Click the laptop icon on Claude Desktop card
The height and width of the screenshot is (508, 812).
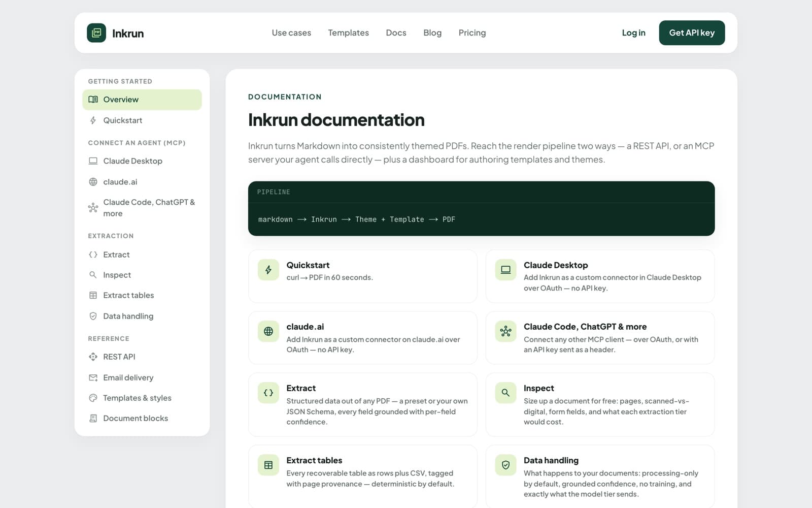pos(505,270)
